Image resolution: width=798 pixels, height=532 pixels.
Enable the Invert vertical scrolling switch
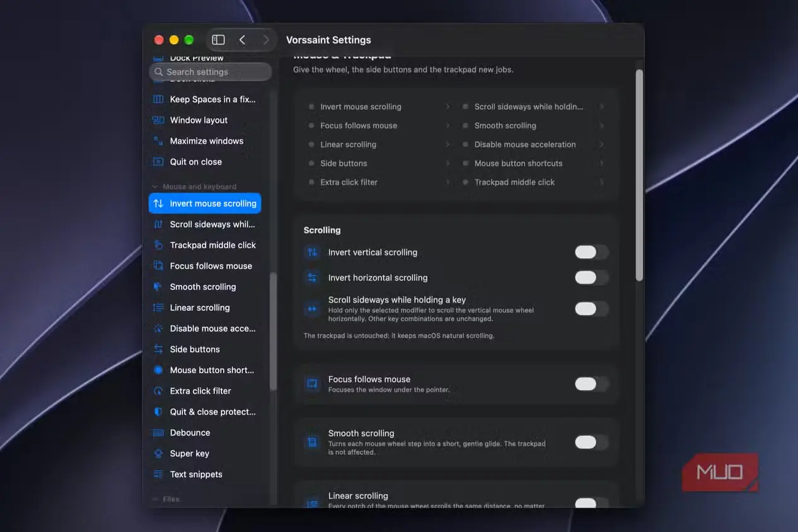click(x=592, y=252)
